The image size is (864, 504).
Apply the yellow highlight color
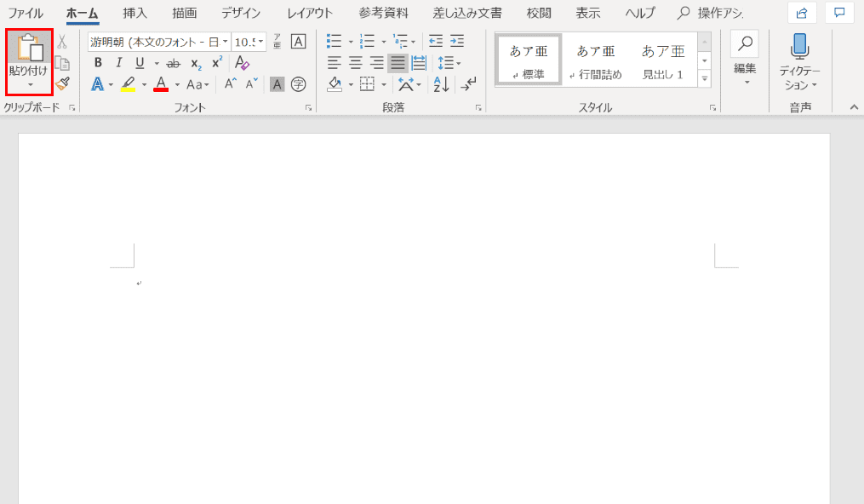point(129,84)
